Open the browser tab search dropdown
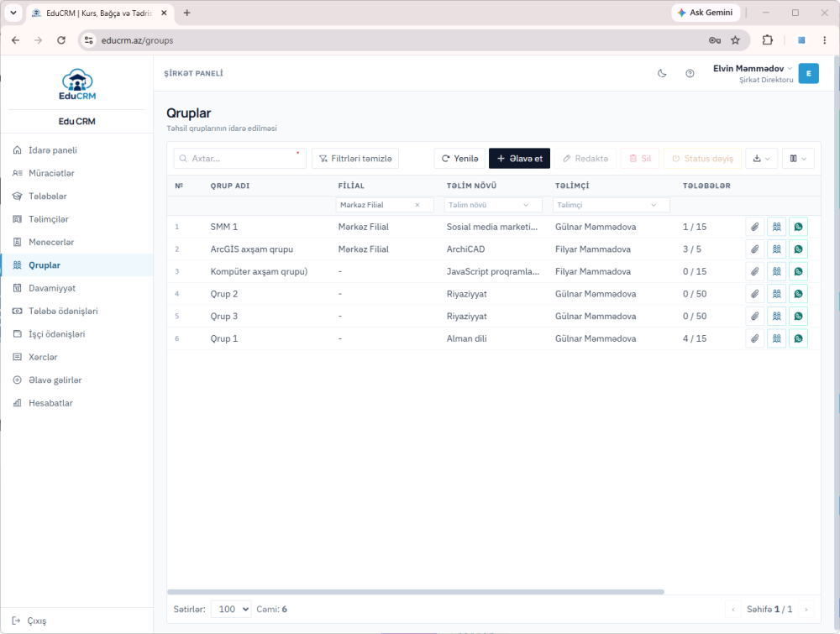Screen dimensions: 840x634 tap(13, 13)
